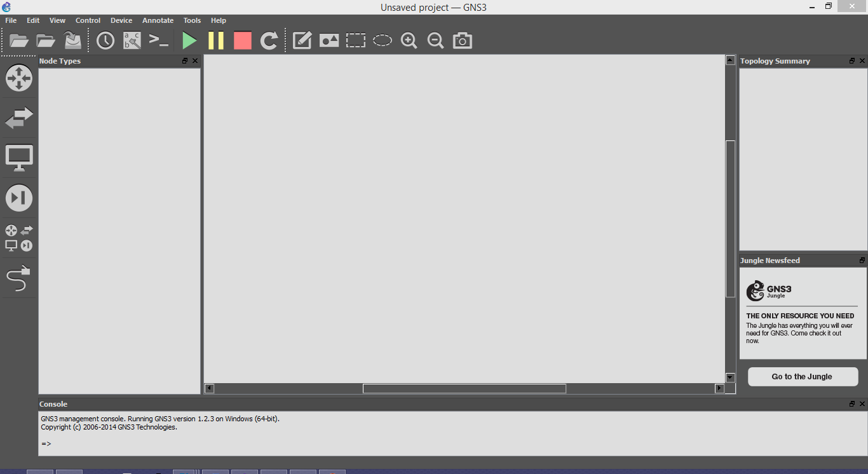Float the Jungle Newsfeed panel
Screen dimensions: 868x474
[x=862, y=261]
